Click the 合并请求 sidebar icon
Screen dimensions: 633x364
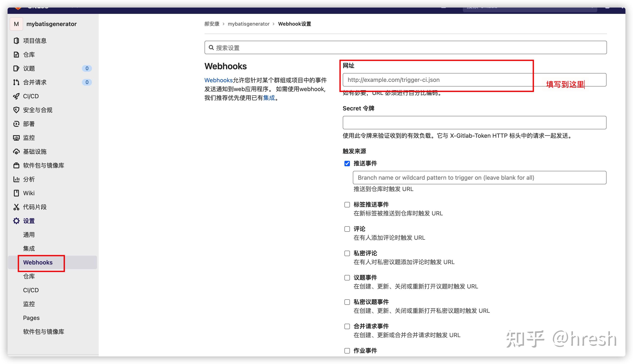[x=16, y=82]
